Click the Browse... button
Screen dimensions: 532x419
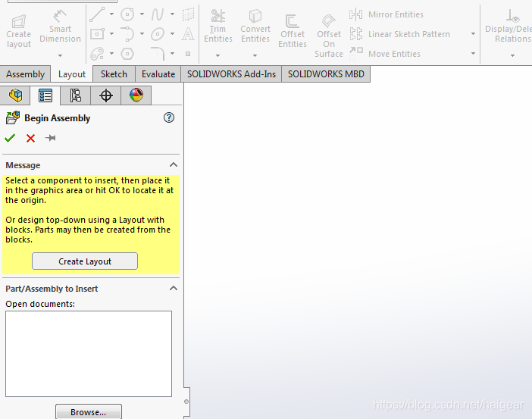88,412
